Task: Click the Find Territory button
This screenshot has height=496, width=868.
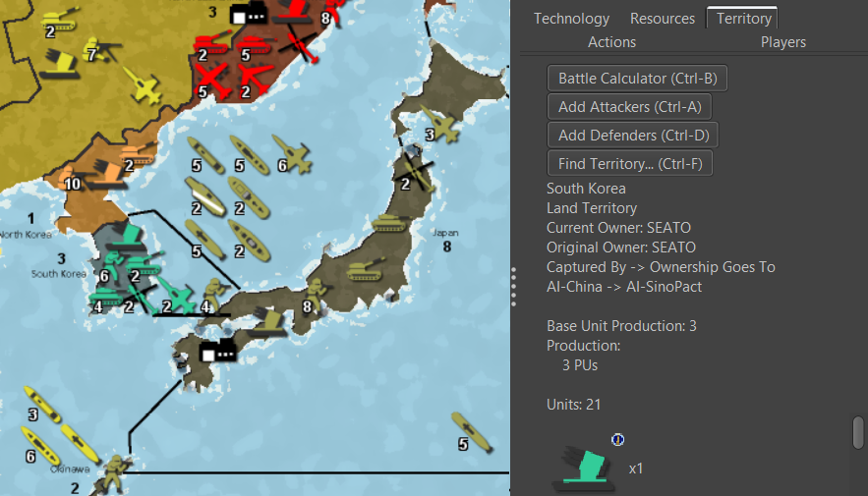Action: point(629,163)
